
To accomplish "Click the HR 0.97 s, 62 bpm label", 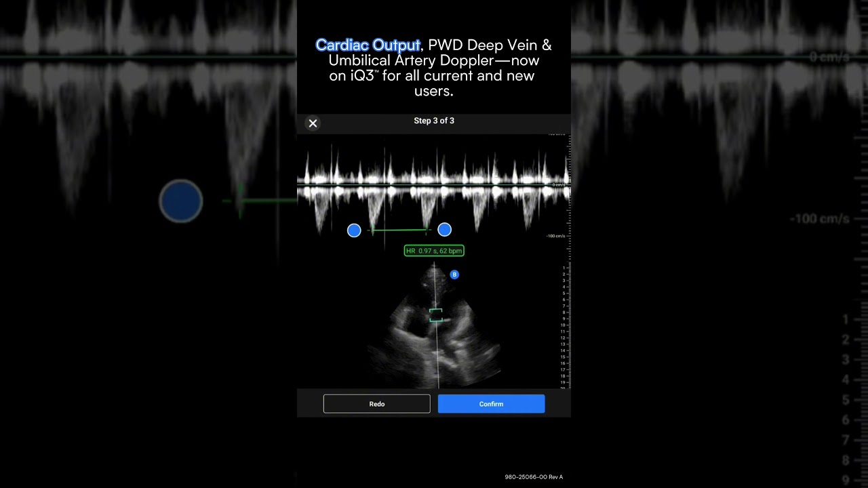I will tap(434, 251).
